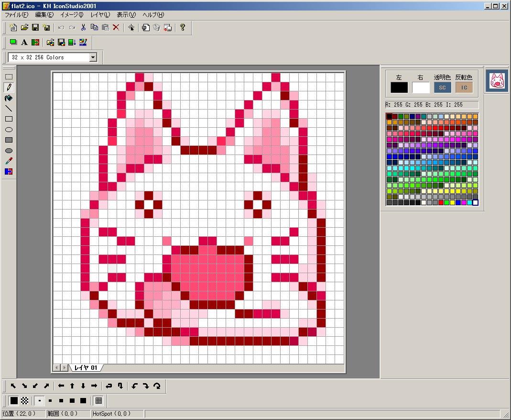Click the Open folder icon

[x=24, y=27]
